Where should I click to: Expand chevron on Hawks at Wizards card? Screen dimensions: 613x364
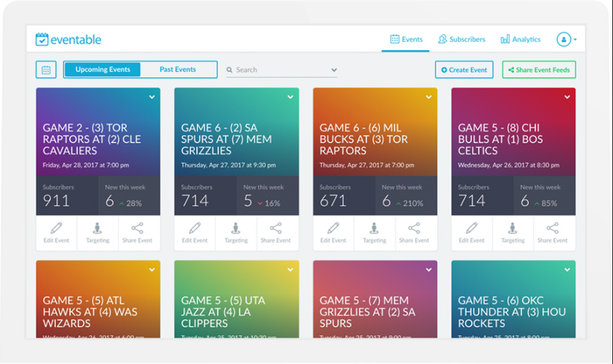coord(152,269)
